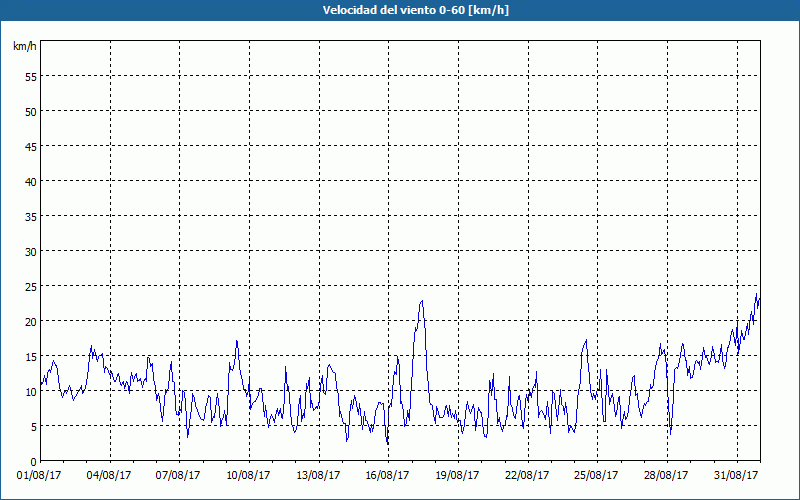
Task: Select the 5 value on the y-axis
Action: [x=34, y=428]
